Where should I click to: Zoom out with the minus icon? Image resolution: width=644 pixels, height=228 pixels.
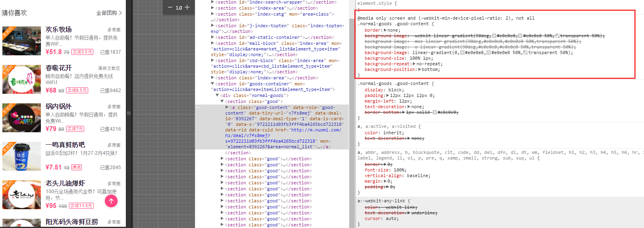coord(170,8)
